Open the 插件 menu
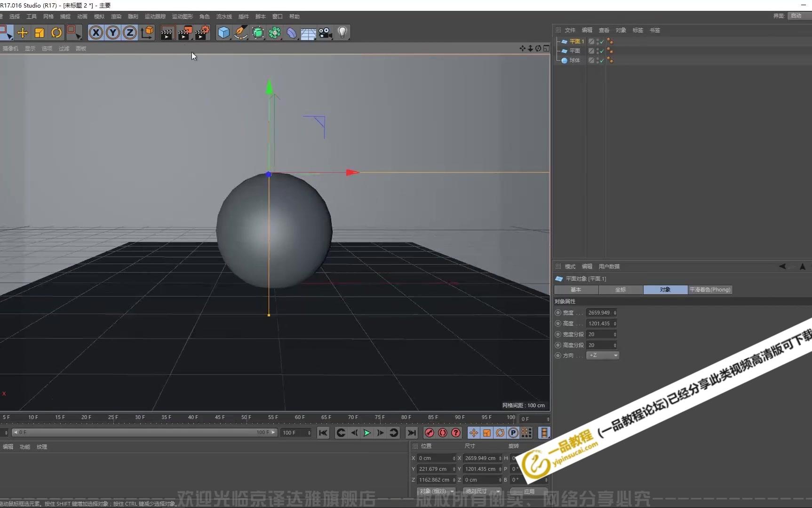 244,16
